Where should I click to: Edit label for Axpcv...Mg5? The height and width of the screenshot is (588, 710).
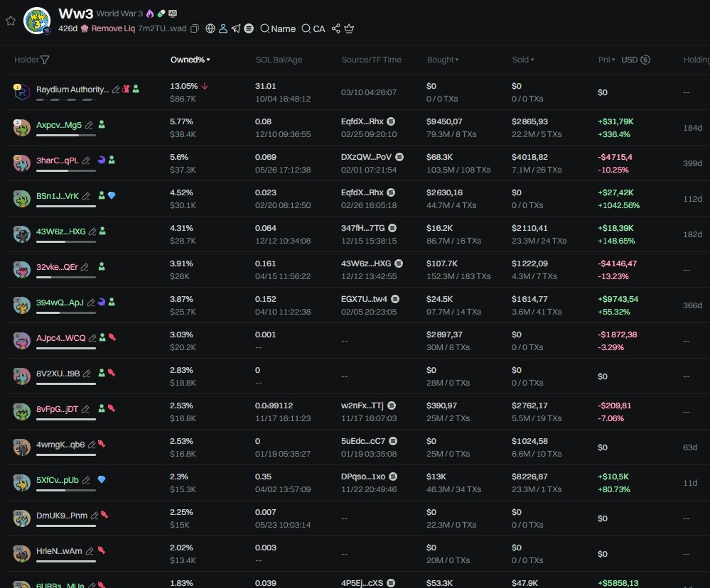pyautogui.click(x=89, y=125)
